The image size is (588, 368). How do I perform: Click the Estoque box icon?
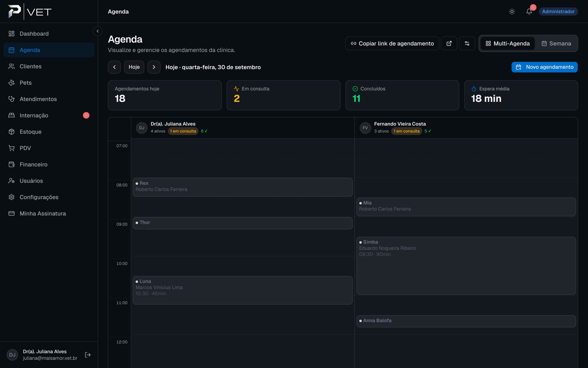coord(12,132)
